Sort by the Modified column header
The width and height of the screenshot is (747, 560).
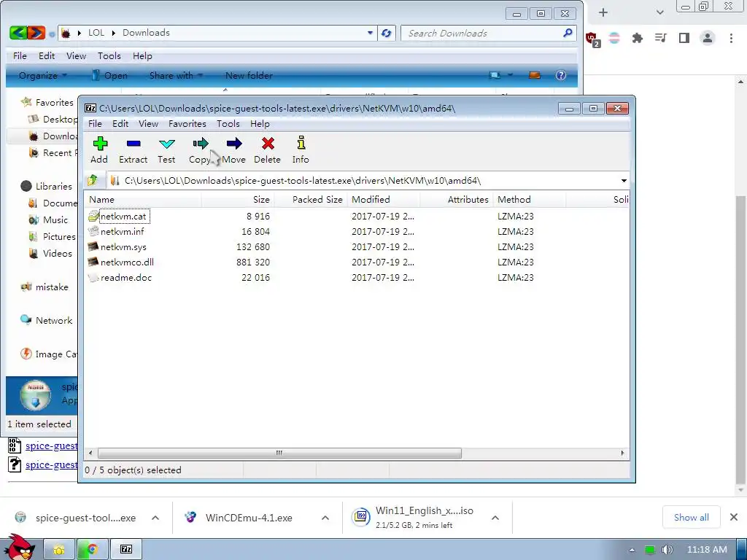click(384, 200)
